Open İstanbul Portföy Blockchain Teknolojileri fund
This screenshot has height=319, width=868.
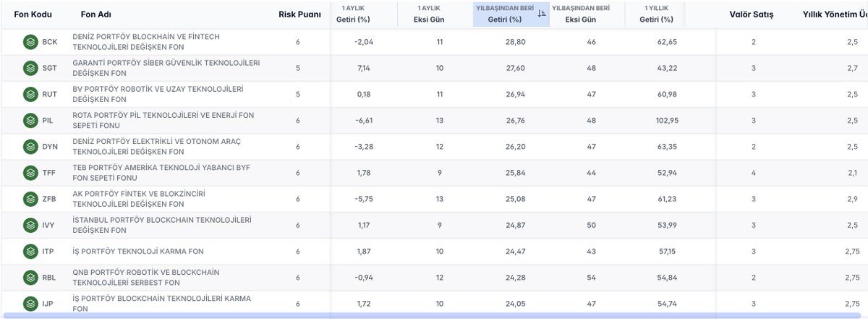coord(161,224)
